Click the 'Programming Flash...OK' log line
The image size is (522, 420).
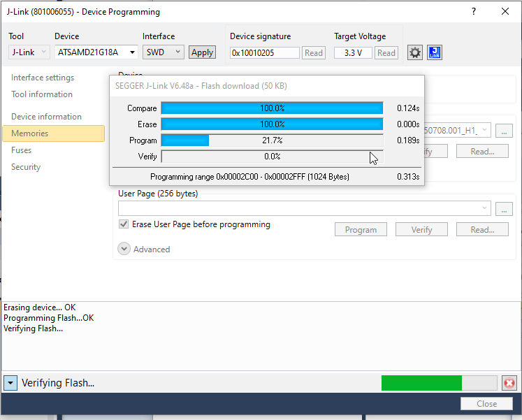click(x=49, y=318)
